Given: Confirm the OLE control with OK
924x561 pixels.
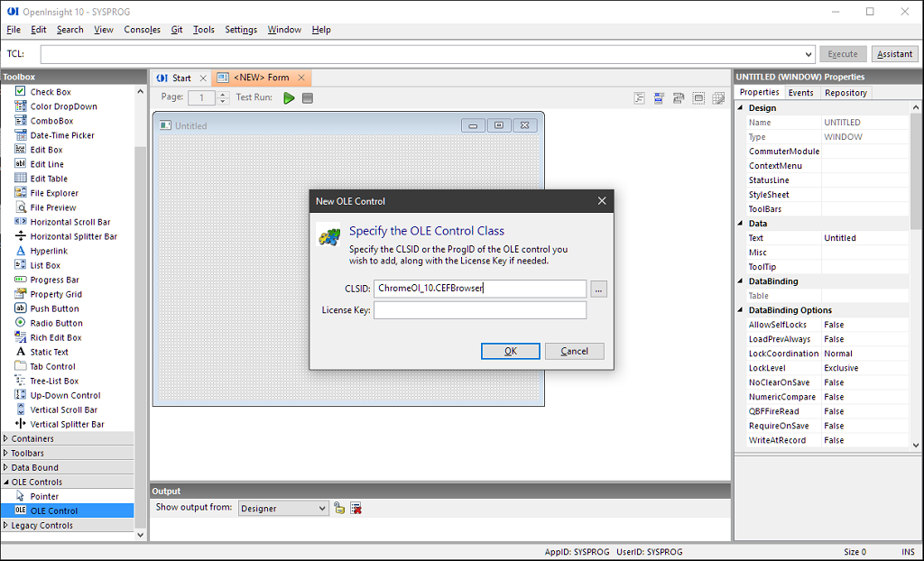Looking at the screenshot, I should point(511,351).
